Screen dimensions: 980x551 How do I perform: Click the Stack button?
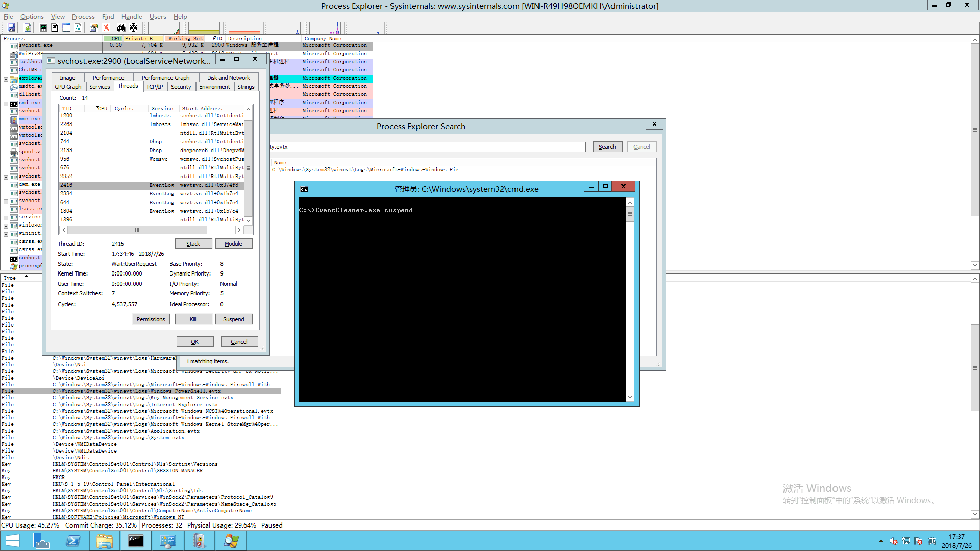coord(193,244)
